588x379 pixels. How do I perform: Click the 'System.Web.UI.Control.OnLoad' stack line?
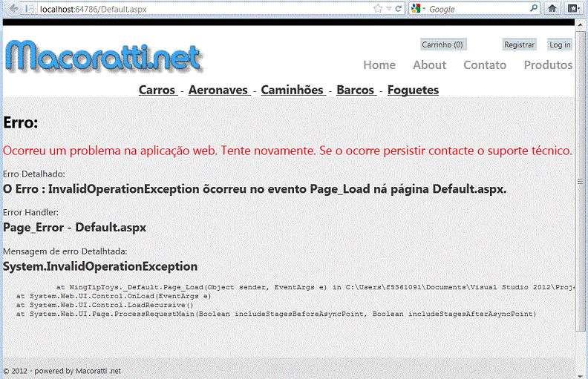tap(114, 296)
